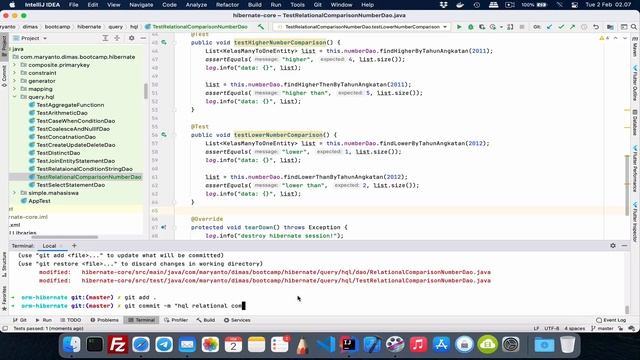The height and width of the screenshot is (360, 640).
Task: Expand the constraint package
Action: [14, 73]
